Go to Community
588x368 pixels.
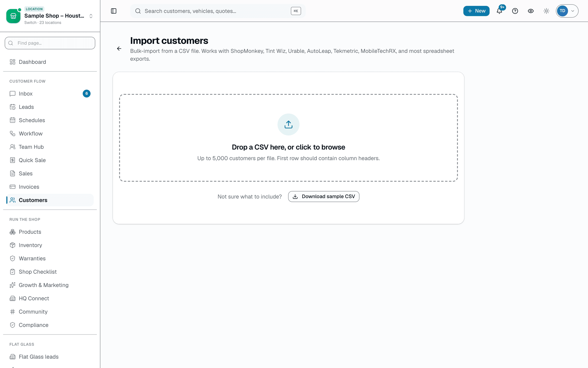point(50,312)
